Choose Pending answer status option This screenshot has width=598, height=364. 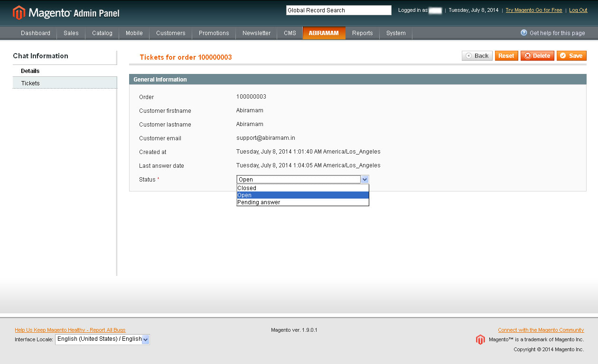(x=303, y=202)
